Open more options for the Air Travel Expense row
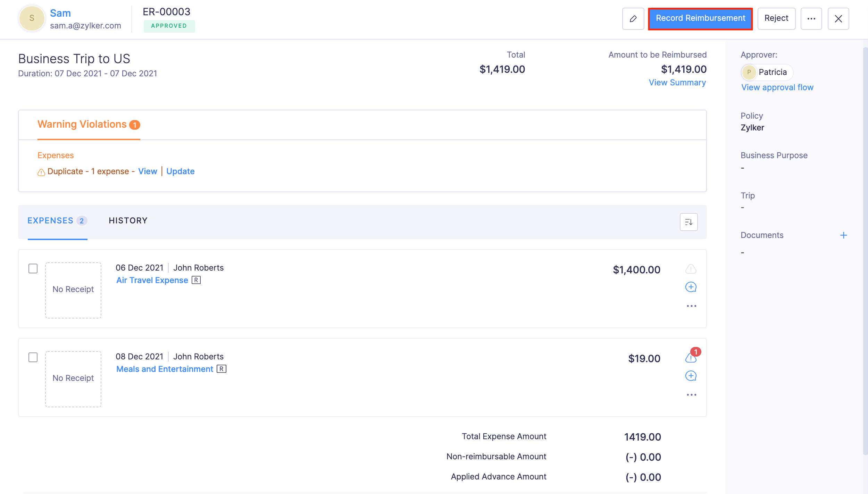Viewport: 868px width, 494px height. 692,306
